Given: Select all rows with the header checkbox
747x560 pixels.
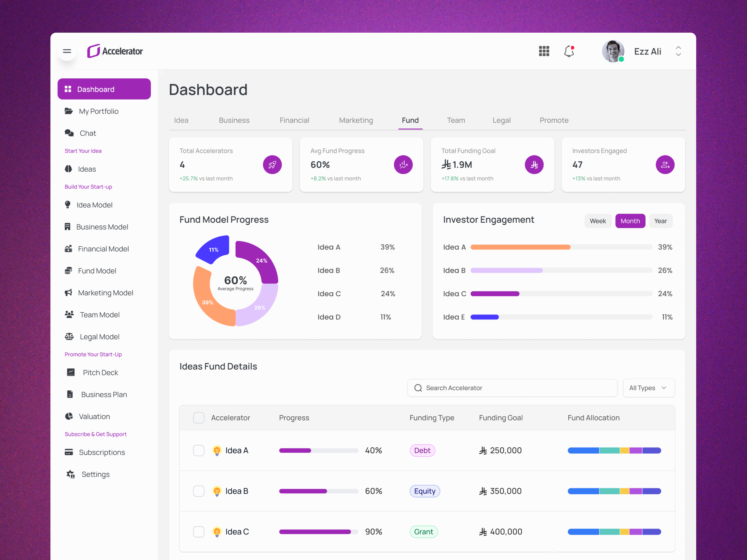Looking at the screenshot, I should point(199,418).
